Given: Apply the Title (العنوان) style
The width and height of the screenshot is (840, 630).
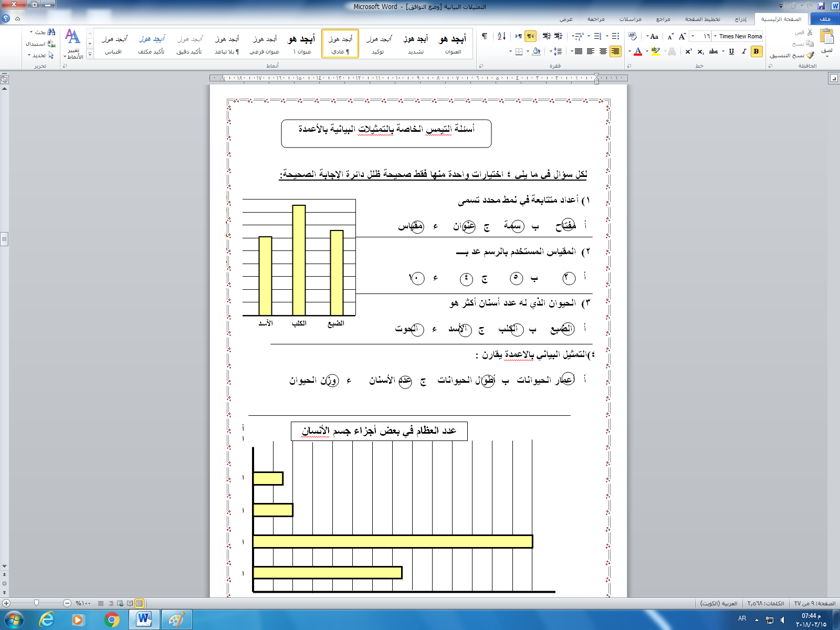Looking at the screenshot, I should tap(453, 44).
